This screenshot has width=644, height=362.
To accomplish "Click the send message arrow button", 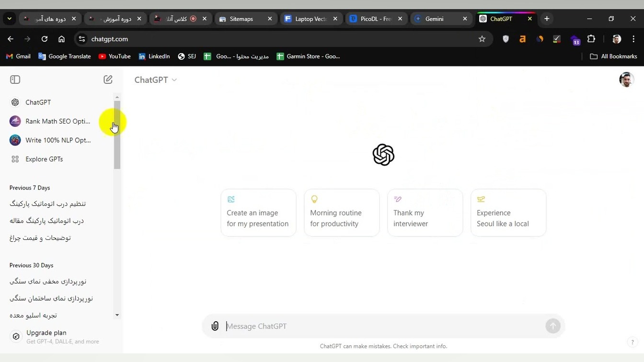I will coord(553,326).
